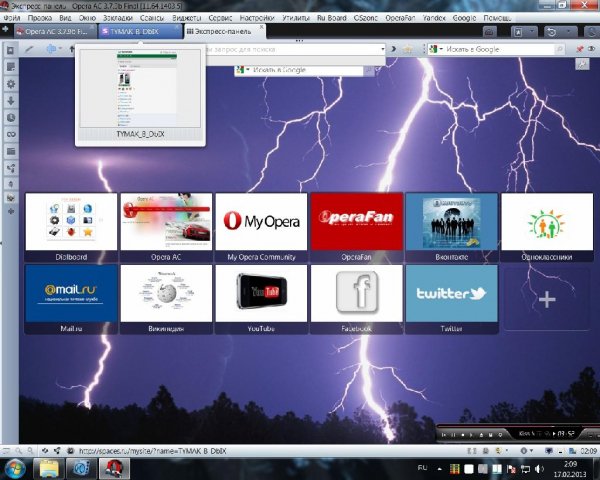Open the Закладки menu
Viewport: 600px width, 480px height.
click(x=117, y=18)
